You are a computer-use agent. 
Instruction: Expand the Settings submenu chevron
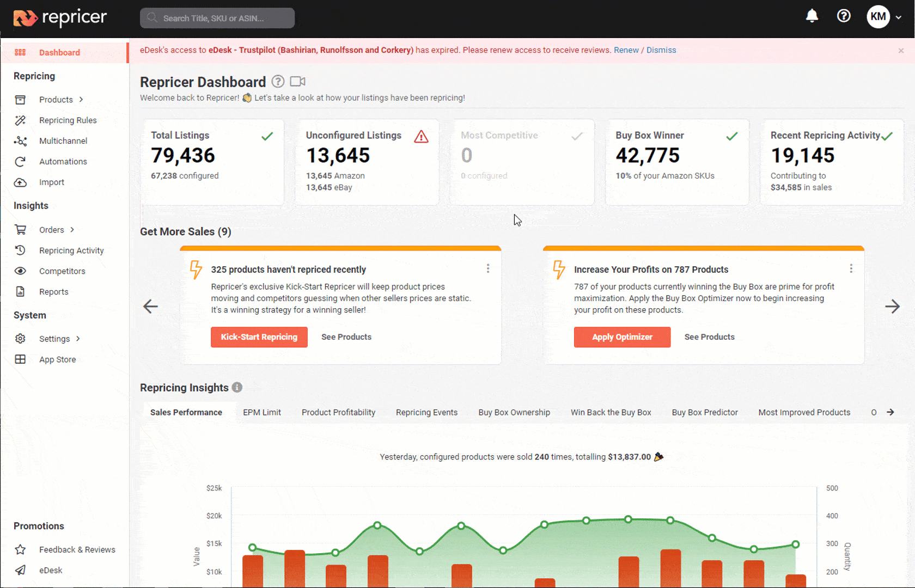pyautogui.click(x=78, y=339)
